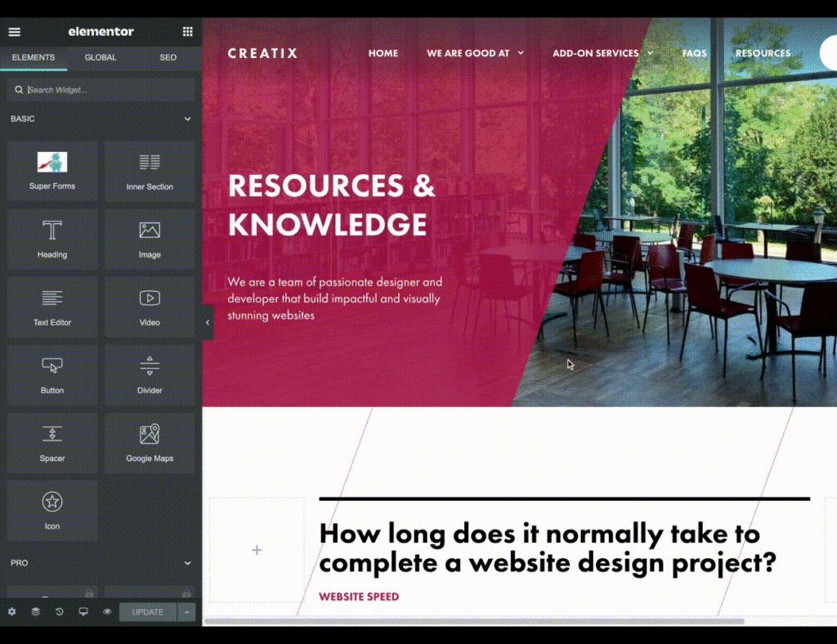The height and width of the screenshot is (644, 837).
Task: Open the widgets grid icon
Action: pyautogui.click(x=187, y=32)
